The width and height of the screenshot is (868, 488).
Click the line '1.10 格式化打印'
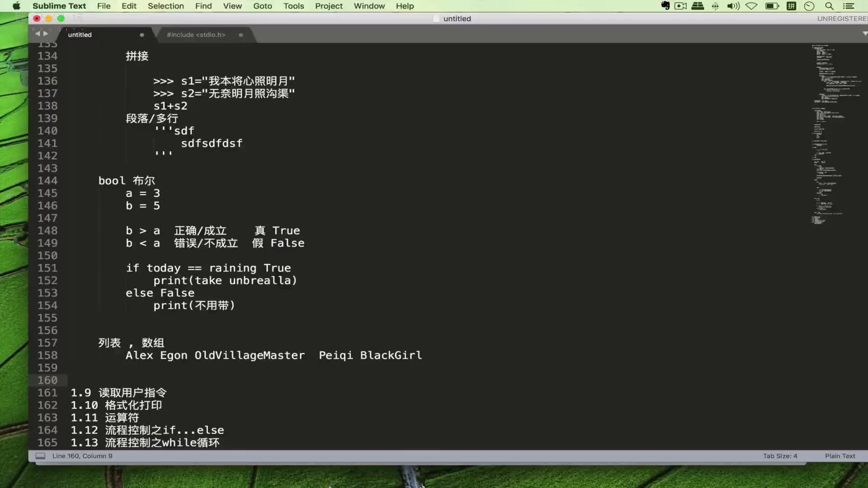[116, 405]
